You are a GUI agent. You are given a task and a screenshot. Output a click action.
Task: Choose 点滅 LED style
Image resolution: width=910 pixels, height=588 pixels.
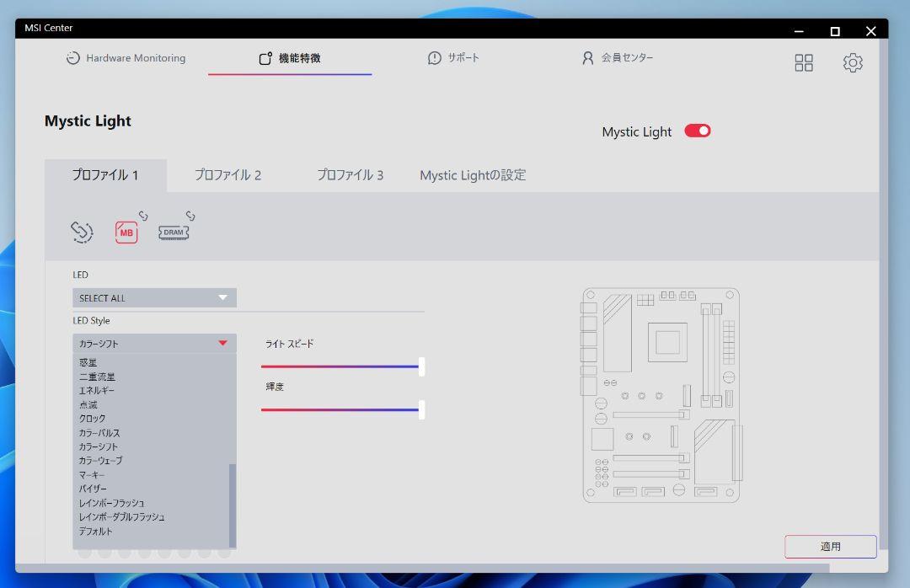[88, 404]
